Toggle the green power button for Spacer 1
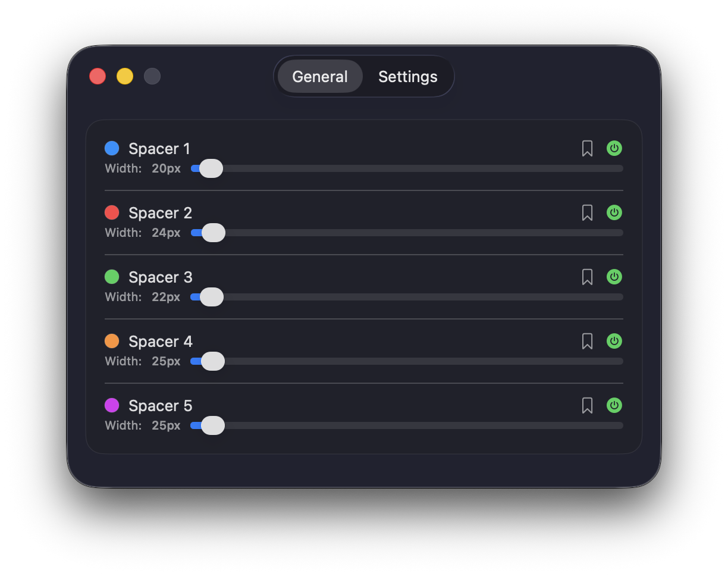Image resolution: width=728 pixels, height=576 pixels. coord(614,148)
